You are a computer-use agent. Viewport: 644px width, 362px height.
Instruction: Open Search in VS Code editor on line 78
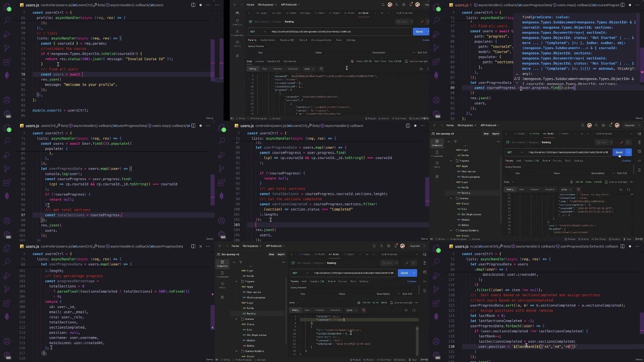point(7,20)
